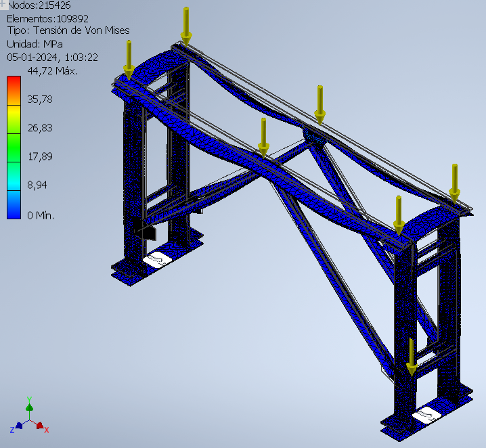Select the '26,83' legend value
486x448 pixels.
[x=40, y=128]
